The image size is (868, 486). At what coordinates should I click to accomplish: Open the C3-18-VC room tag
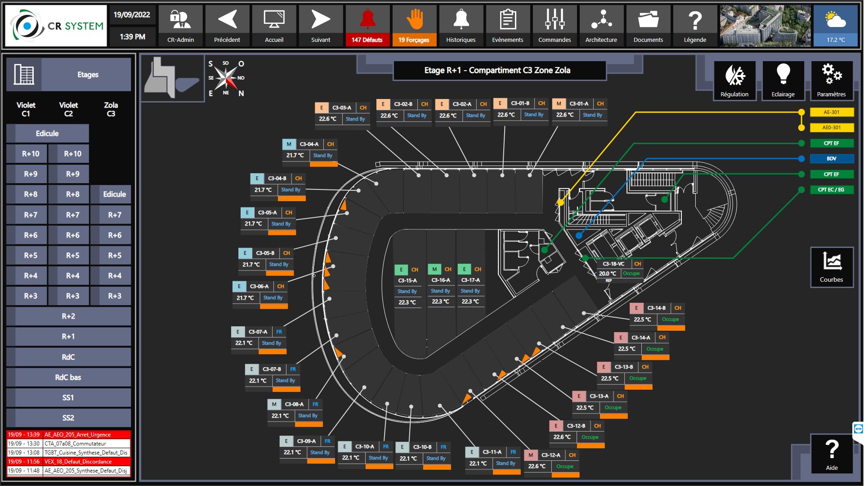point(614,264)
